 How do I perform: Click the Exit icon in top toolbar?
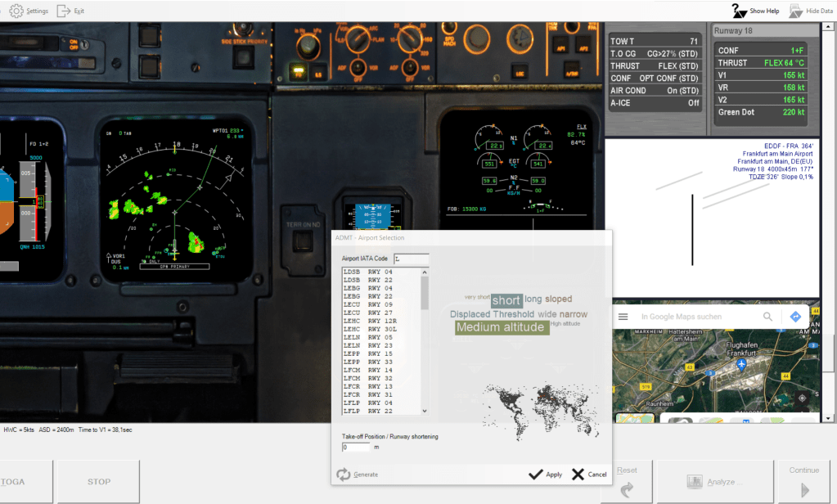point(64,11)
